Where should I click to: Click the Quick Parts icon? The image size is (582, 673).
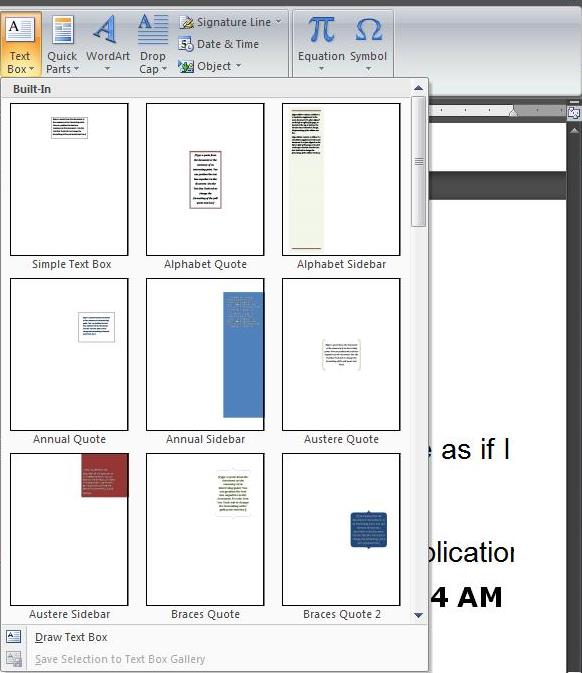63,30
